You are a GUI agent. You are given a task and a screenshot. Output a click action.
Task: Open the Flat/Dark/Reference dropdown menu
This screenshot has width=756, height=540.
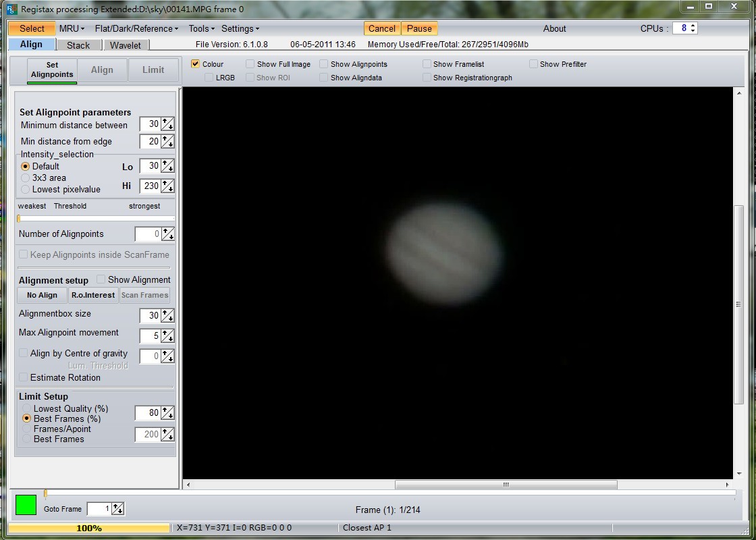[x=136, y=28]
